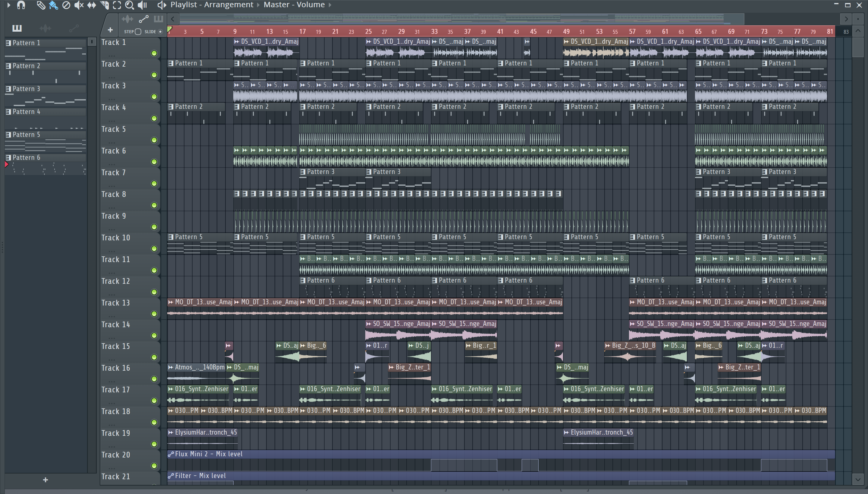Click the green playhead start marker
The image size is (868, 494).
click(x=169, y=30)
